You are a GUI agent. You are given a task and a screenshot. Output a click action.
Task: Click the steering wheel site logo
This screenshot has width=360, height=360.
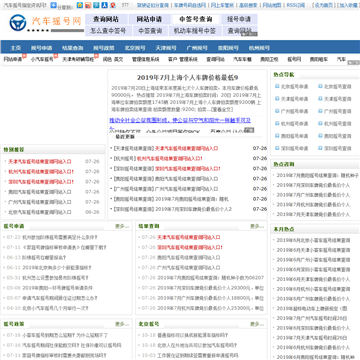point(18,23)
